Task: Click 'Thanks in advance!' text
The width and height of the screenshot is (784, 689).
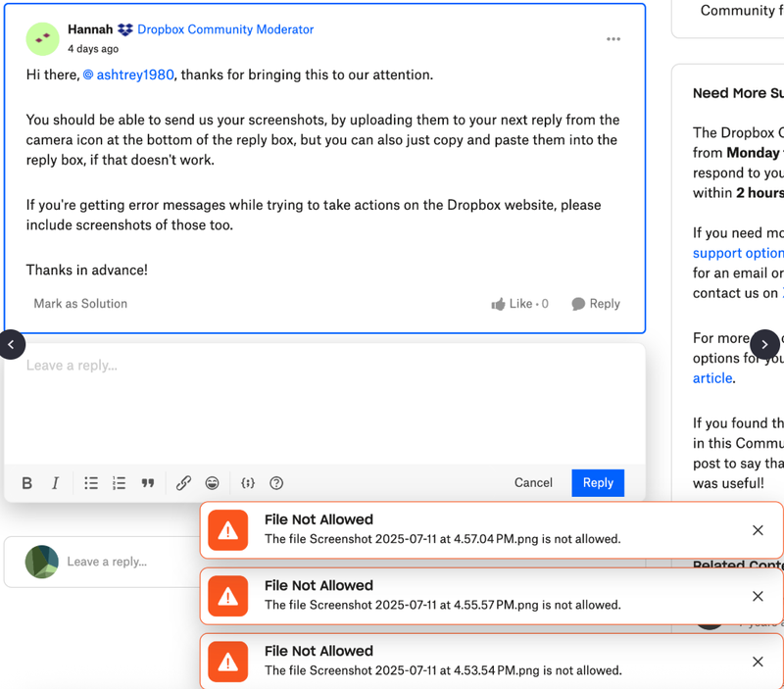Action: (x=87, y=270)
